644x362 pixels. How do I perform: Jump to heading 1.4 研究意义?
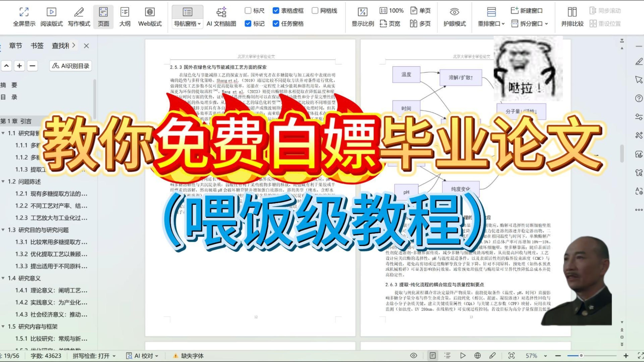point(24,278)
